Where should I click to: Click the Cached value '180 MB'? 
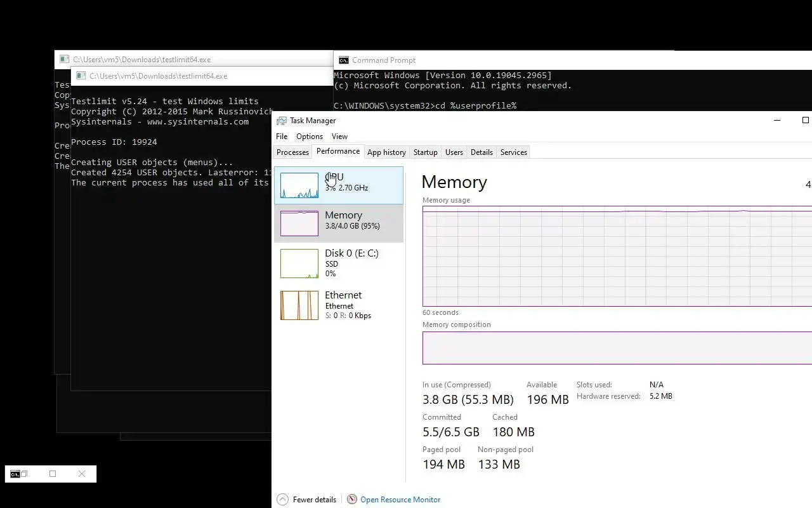click(x=513, y=432)
